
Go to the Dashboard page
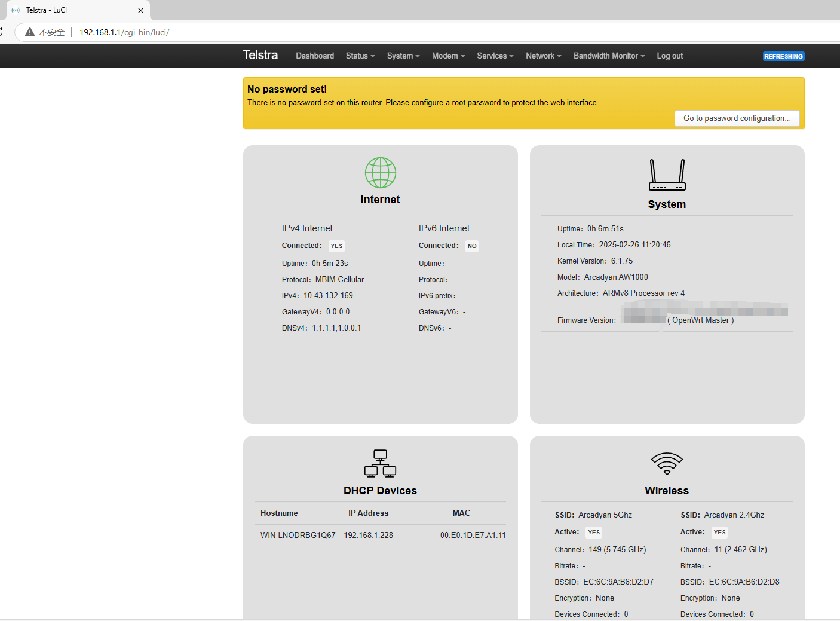click(x=315, y=56)
